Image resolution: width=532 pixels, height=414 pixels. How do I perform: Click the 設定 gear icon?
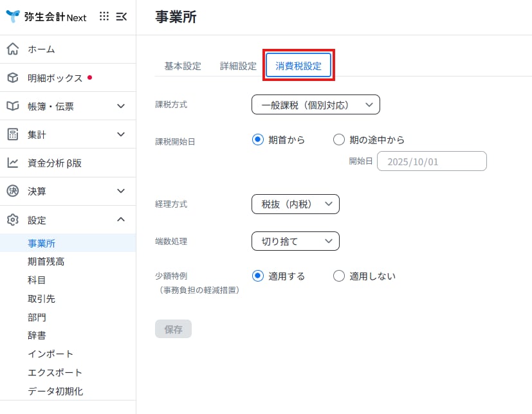(13, 220)
